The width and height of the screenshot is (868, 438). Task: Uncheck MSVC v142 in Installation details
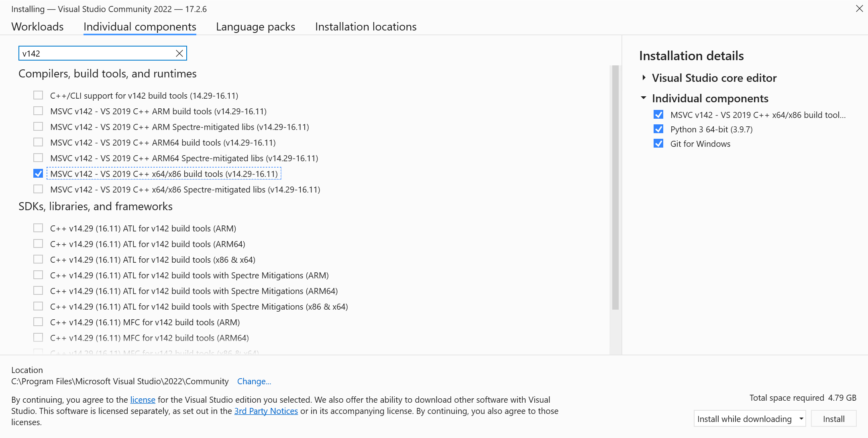tap(658, 115)
